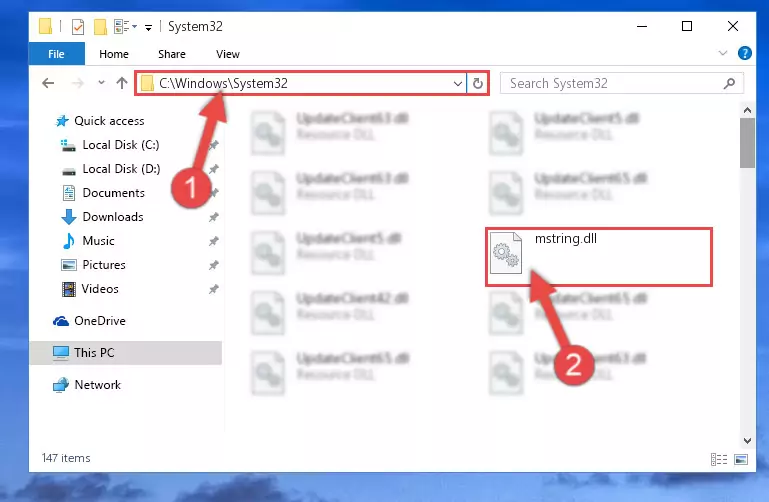Open Documents in navigation pane
Screen dimensions: 769x502
(x=113, y=193)
